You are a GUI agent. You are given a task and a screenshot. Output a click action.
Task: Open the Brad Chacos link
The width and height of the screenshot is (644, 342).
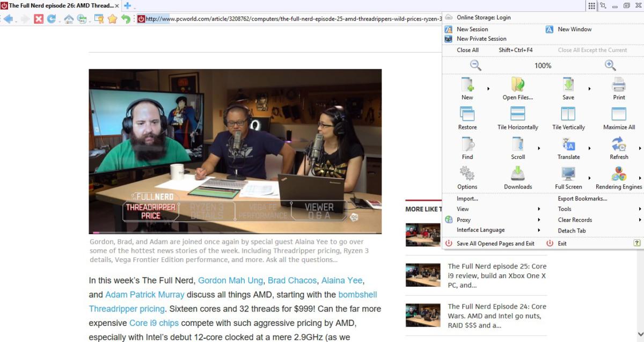[292, 280]
